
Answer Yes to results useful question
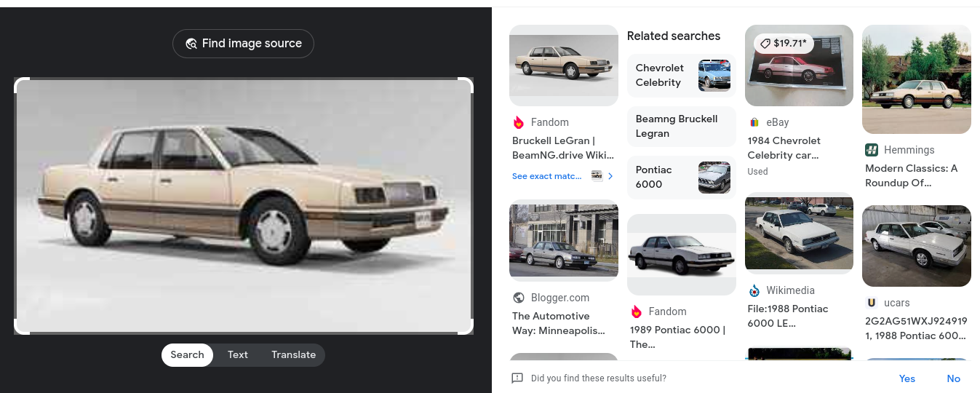tap(907, 378)
